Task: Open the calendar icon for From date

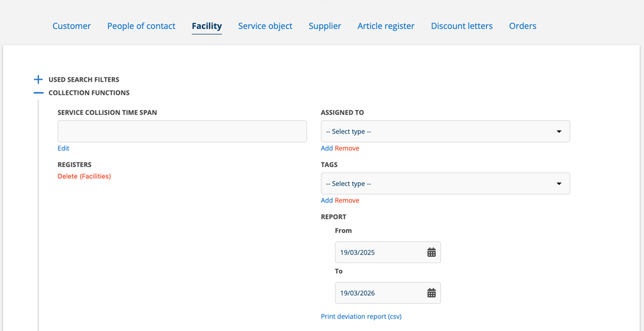Action: click(x=431, y=252)
